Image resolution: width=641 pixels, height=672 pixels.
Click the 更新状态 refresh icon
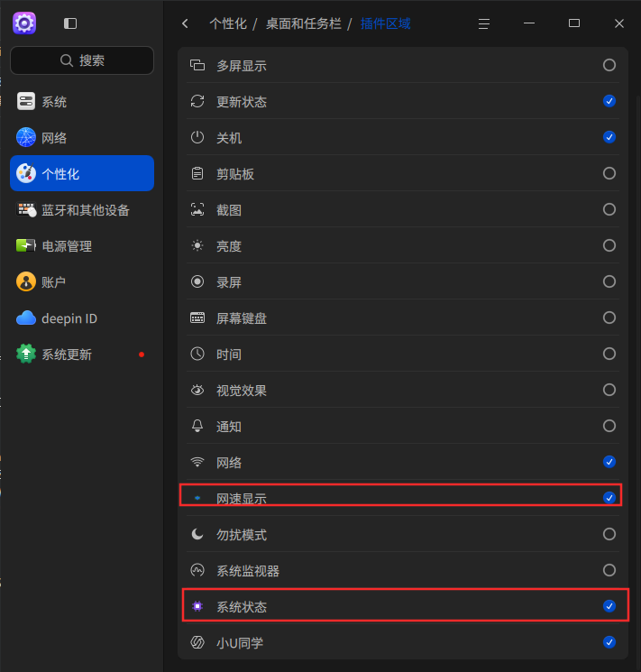click(x=197, y=102)
